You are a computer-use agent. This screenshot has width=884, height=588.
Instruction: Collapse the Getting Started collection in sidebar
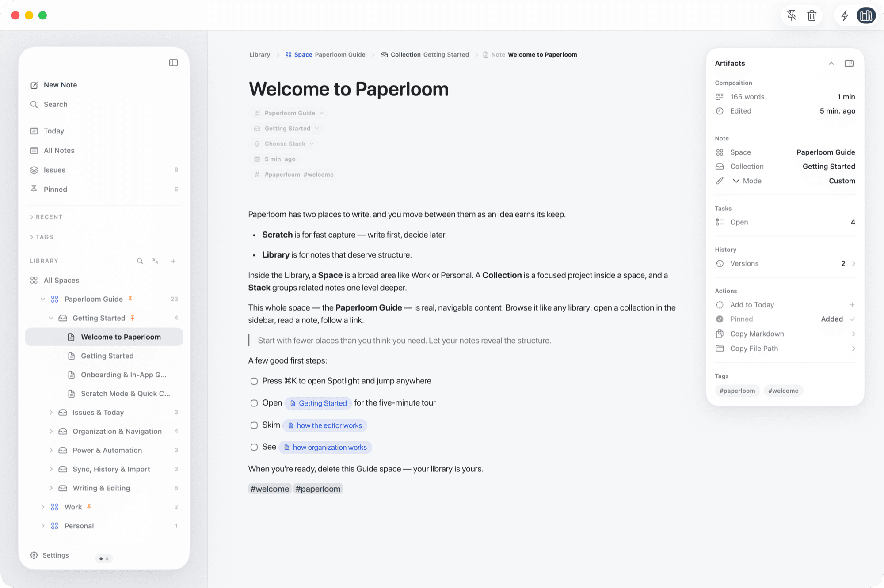coord(51,318)
